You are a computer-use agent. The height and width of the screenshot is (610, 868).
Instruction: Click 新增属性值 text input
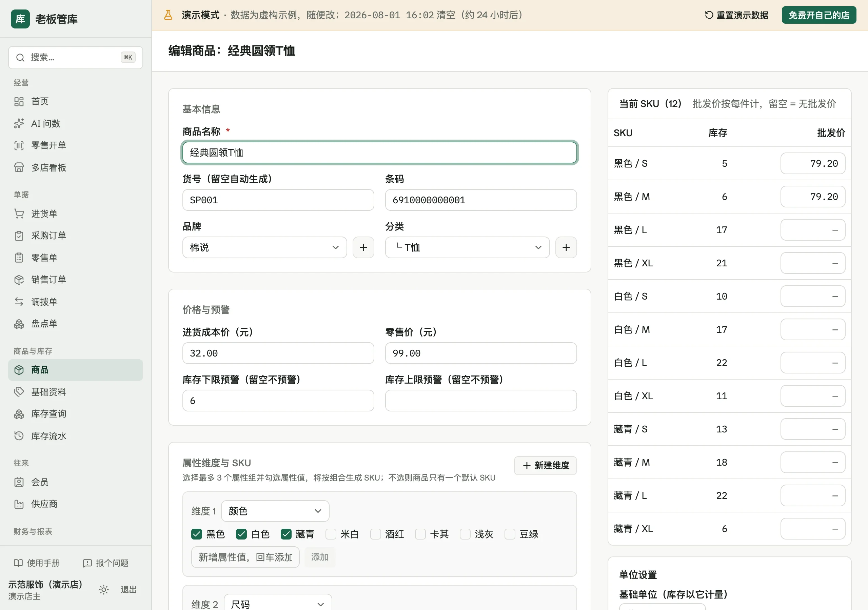point(245,557)
